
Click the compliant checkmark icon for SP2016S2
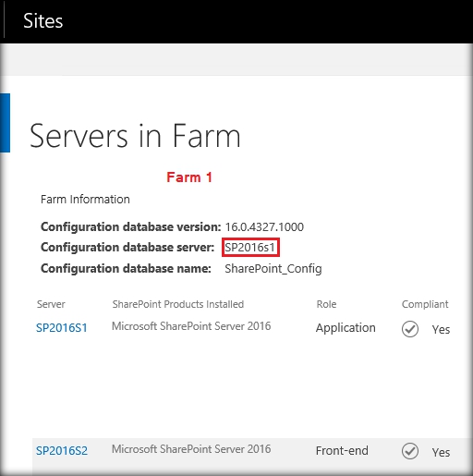tap(410, 451)
